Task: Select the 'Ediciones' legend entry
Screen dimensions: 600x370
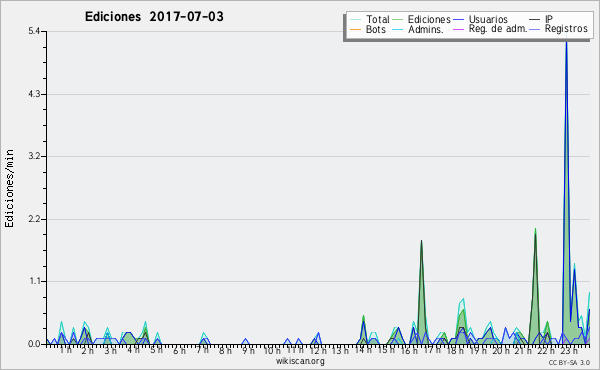Action: click(429, 19)
